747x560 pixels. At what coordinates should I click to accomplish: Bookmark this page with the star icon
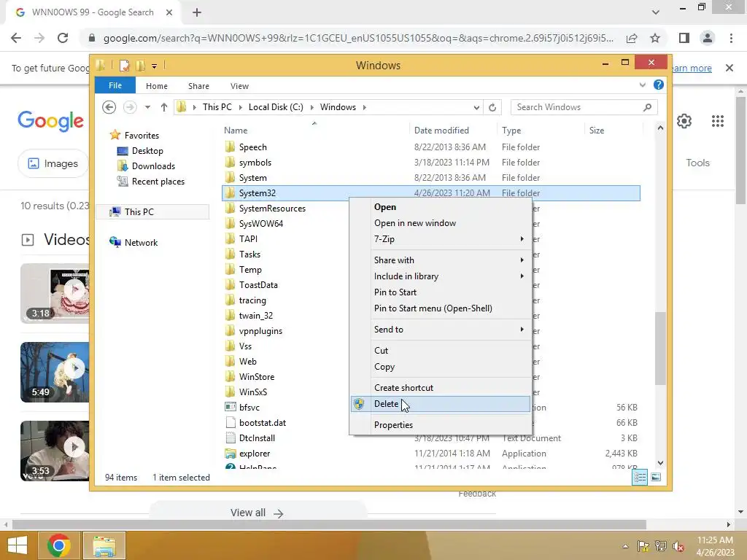point(655,38)
